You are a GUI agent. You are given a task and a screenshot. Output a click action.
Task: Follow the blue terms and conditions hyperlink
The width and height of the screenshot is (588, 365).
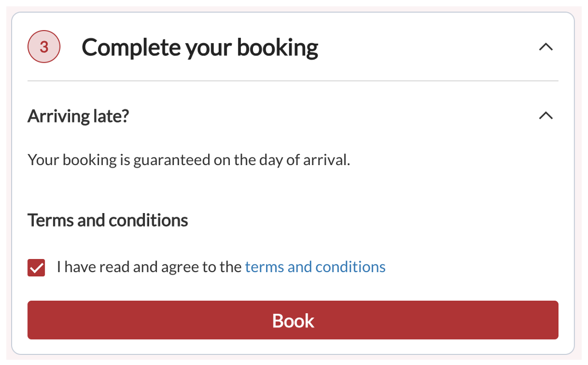pyautogui.click(x=315, y=267)
